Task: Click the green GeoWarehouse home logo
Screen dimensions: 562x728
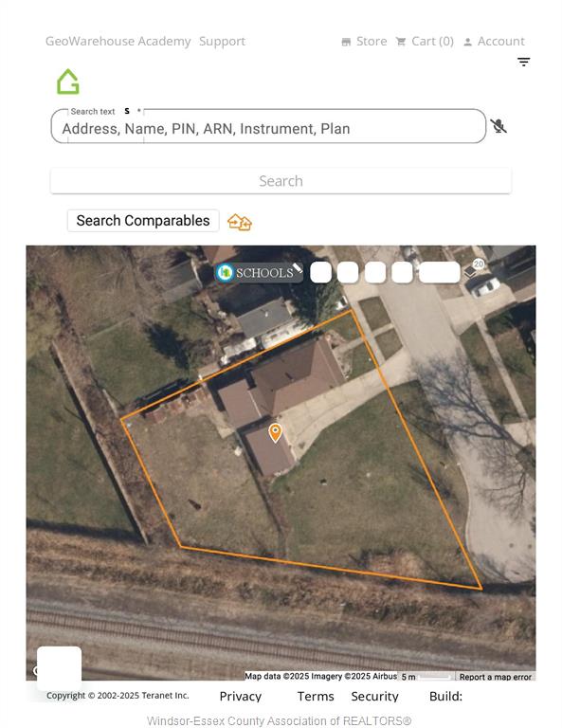Action: pos(68,82)
